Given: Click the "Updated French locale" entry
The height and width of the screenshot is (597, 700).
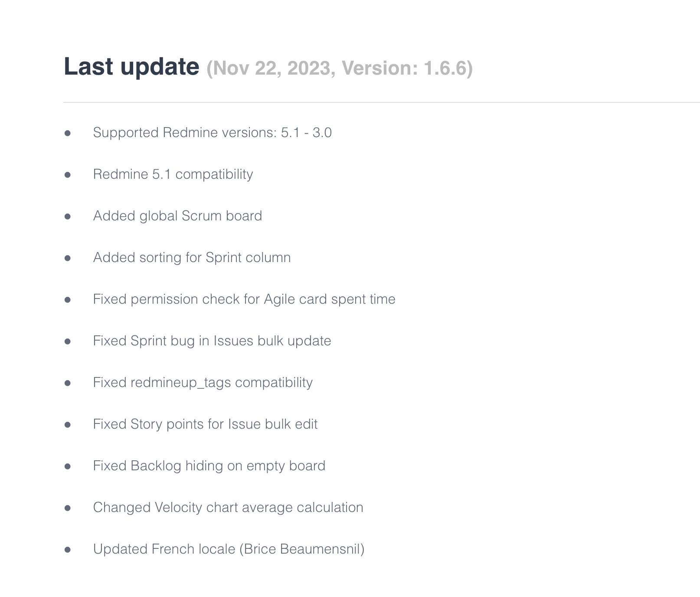Looking at the screenshot, I should (x=229, y=549).
